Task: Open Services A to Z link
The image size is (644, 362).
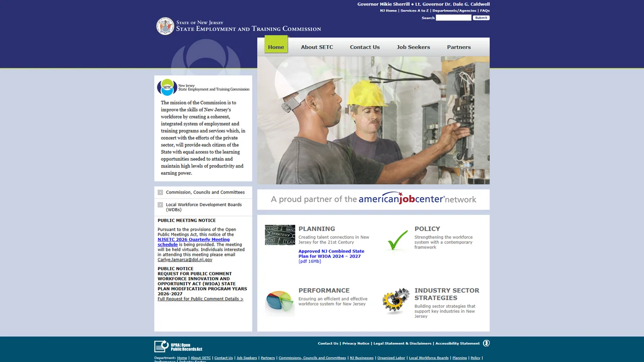Action: 415,11
